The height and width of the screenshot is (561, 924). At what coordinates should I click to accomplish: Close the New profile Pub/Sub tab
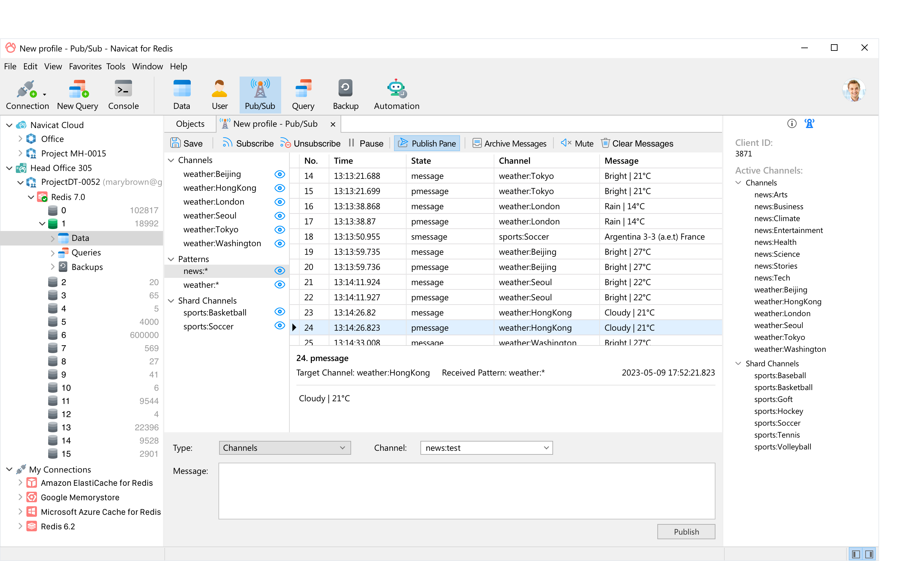(333, 124)
